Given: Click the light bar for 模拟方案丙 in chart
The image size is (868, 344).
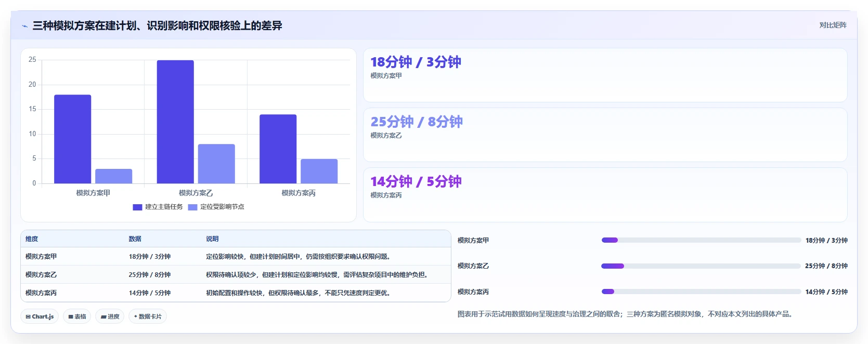Looking at the screenshot, I should [319, 171].
